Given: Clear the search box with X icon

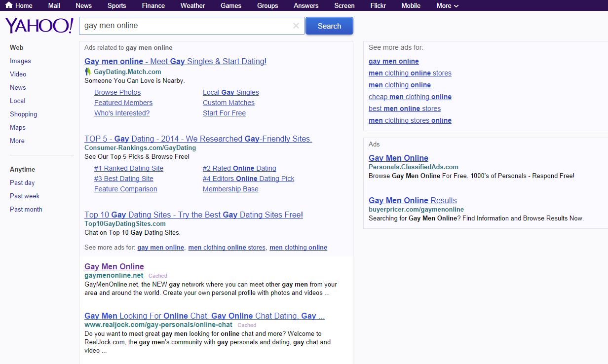Looking at the screenshot, I should tap(296, 26).
